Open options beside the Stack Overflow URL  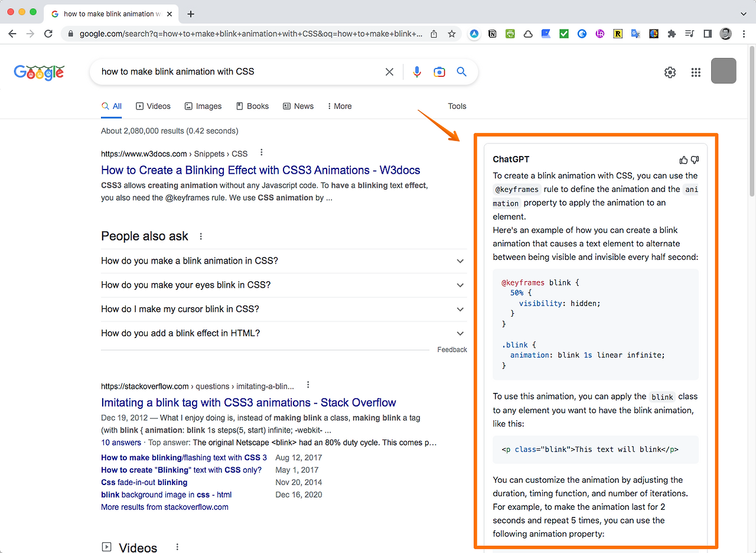coord(308,385)
